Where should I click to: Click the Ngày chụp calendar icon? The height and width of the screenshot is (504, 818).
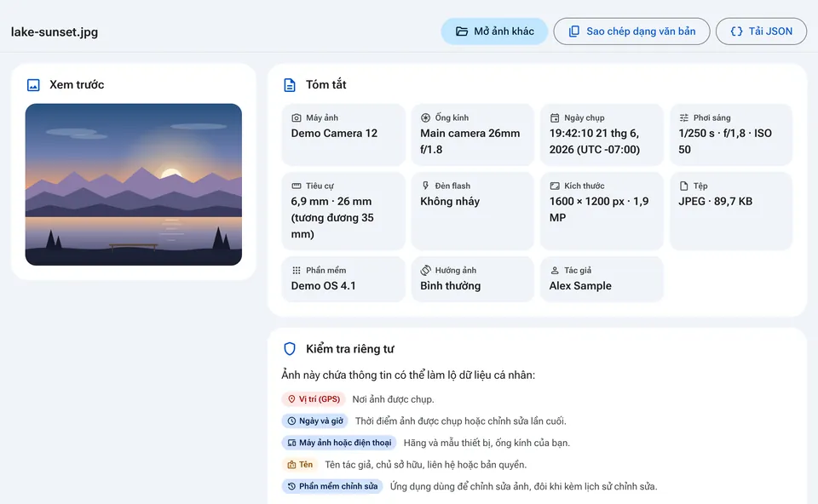[555, 117]
